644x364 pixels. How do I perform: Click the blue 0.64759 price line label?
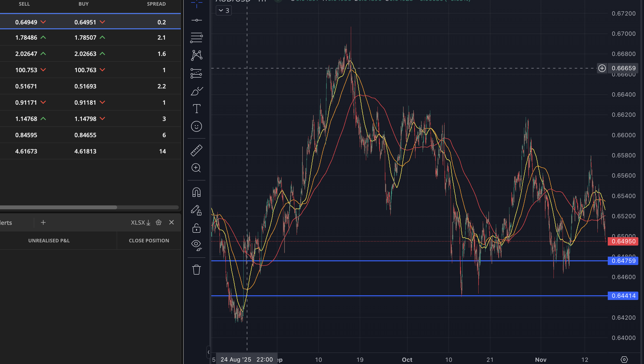click(623, 261)
